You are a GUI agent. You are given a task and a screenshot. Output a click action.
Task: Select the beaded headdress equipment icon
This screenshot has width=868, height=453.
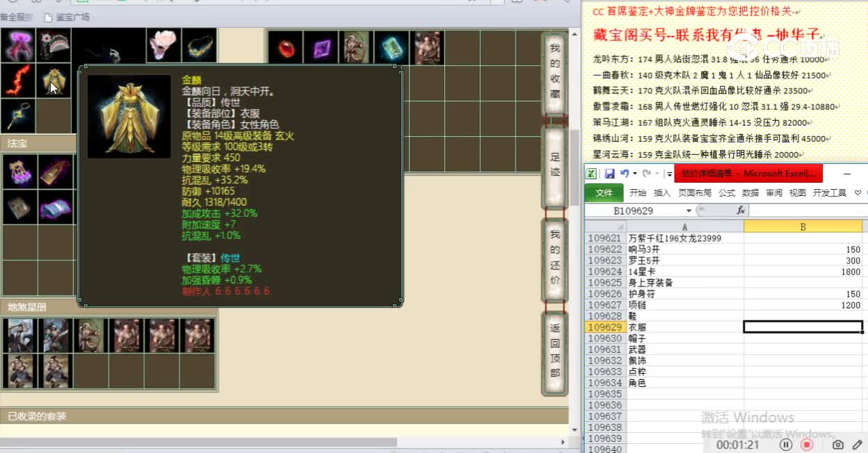coord(53,45)
